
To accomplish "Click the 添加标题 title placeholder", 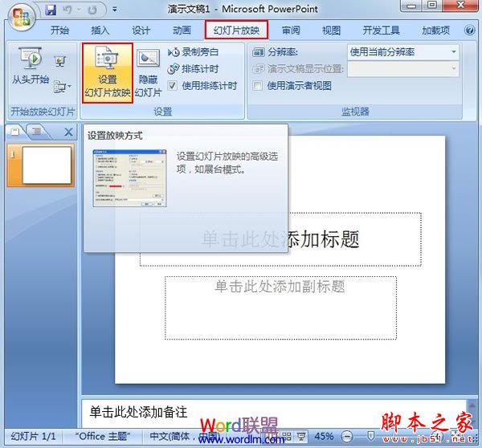I will coord(280,239).
